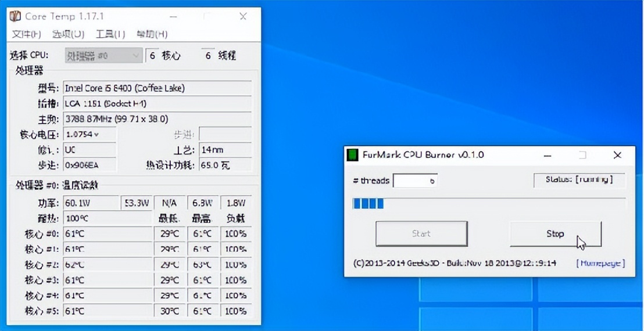Select the 核心 #3 load 100% cell

236,280
